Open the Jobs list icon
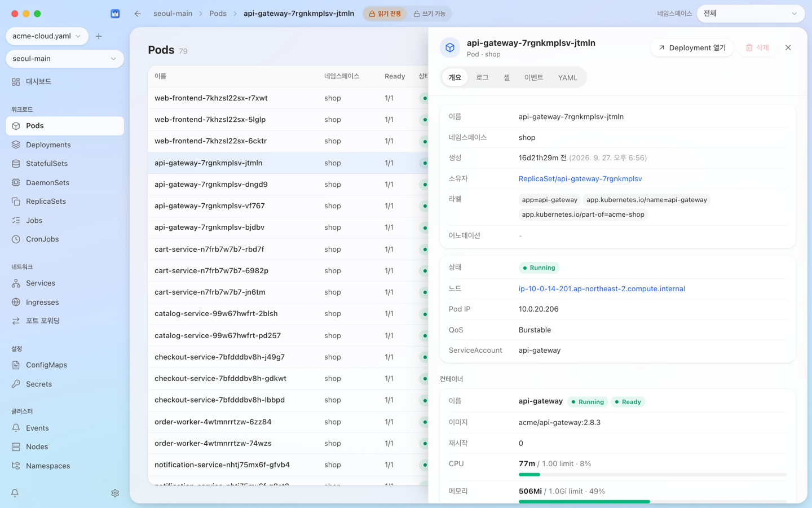 point(16,221)
